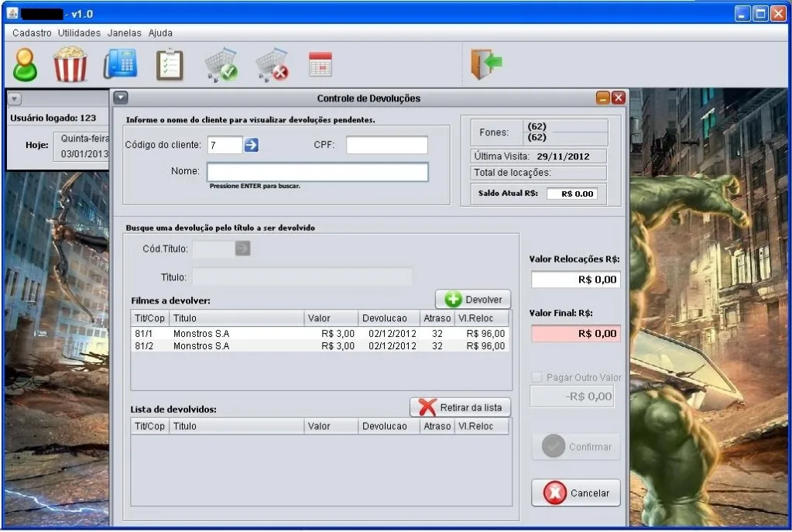Minimize the main application window
Viewport: 792px width, 532px height.
tap(742, 14)
